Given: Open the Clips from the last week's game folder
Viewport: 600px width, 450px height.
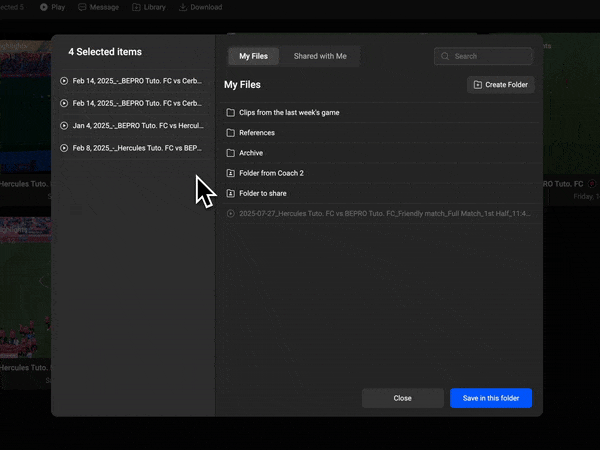Looking at the screenshot, I should coord(289,113).
